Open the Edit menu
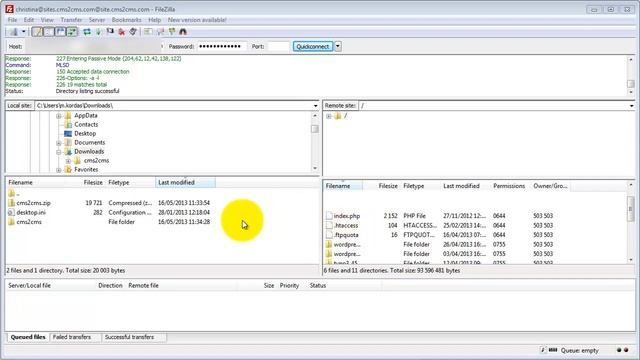 click(x=29, y=20)
